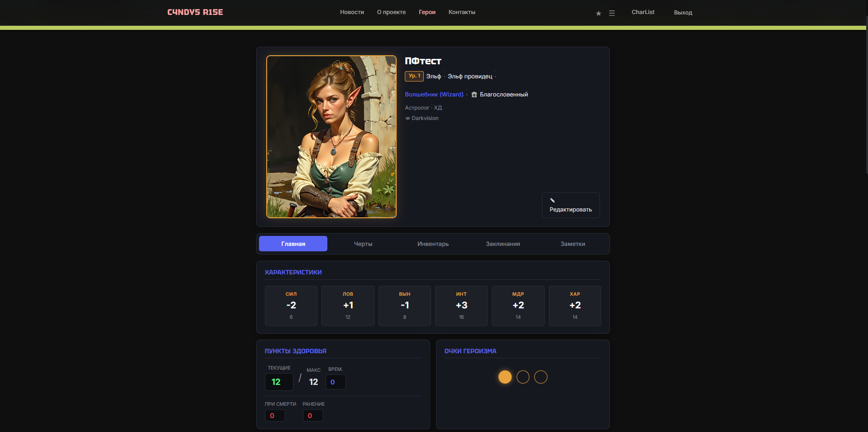The height and width of the screenshot is (432, 868).
Task: Select the ХАР ability card
Action: coord(575,306)
